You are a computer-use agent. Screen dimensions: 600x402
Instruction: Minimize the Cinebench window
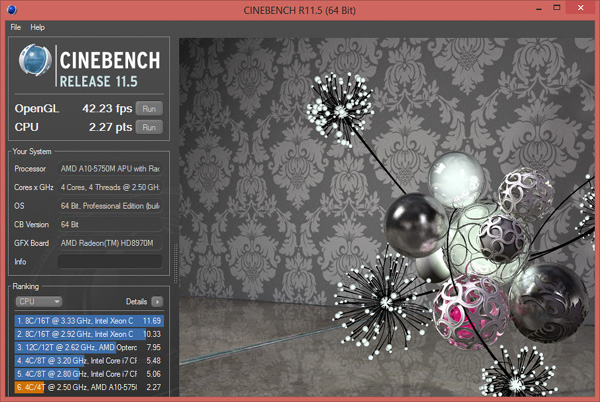(x=539, y=8)
